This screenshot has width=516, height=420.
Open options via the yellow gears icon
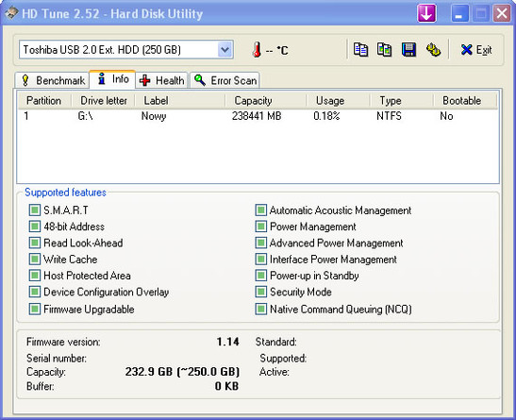click(433, 50)
